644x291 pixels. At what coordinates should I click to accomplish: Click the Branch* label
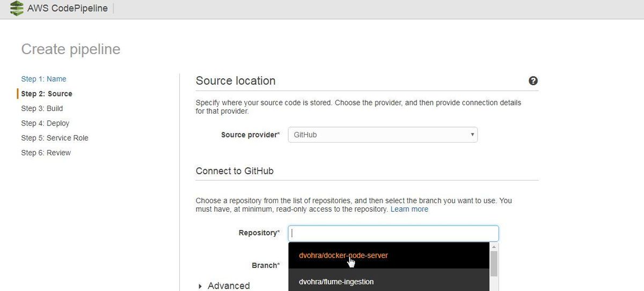point(266,265)
